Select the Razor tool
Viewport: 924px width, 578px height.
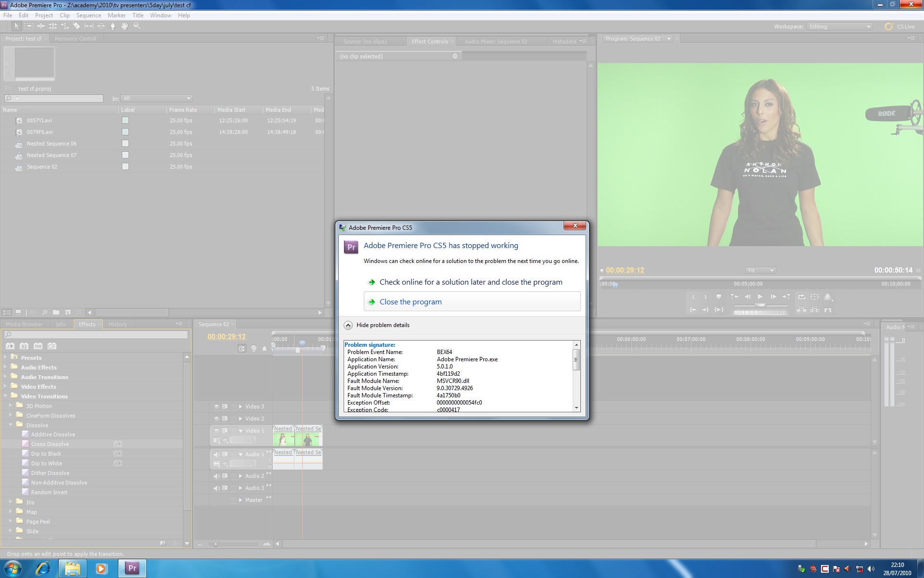[x=77, y=26]
